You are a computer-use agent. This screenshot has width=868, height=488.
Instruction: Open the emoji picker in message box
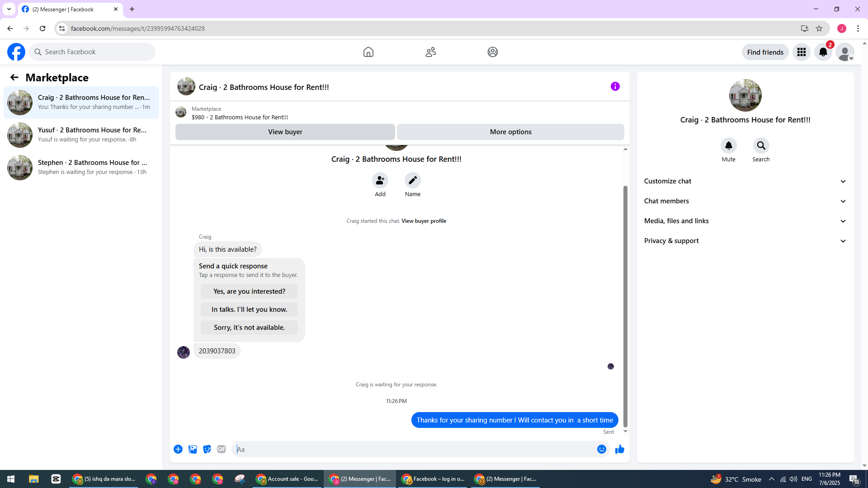point(601,449)
